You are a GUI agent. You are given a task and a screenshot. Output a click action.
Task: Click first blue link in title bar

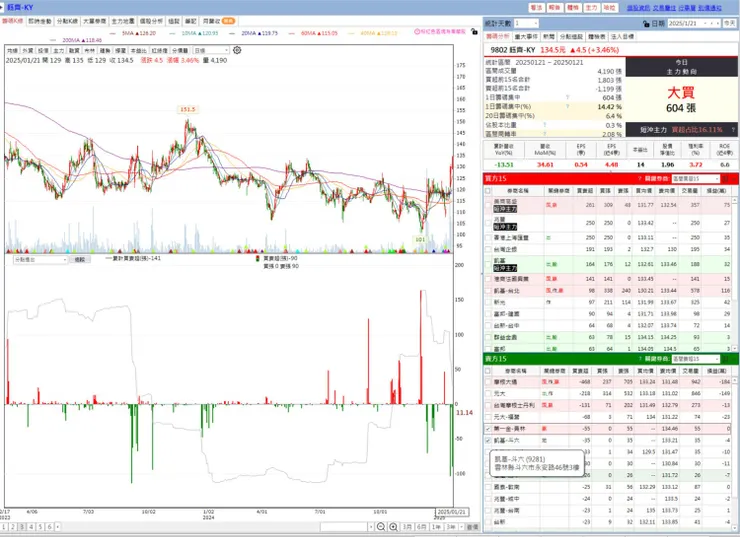point(638,8)
